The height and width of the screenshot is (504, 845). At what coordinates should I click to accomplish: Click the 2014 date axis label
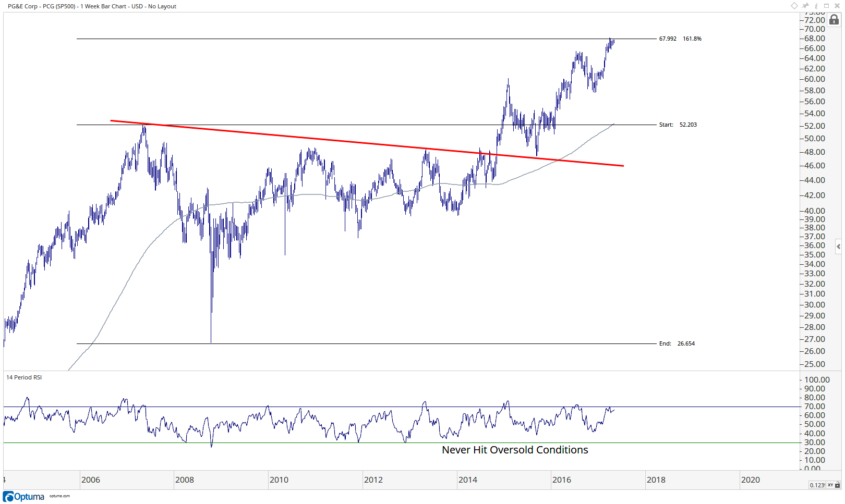pos(468,480)
